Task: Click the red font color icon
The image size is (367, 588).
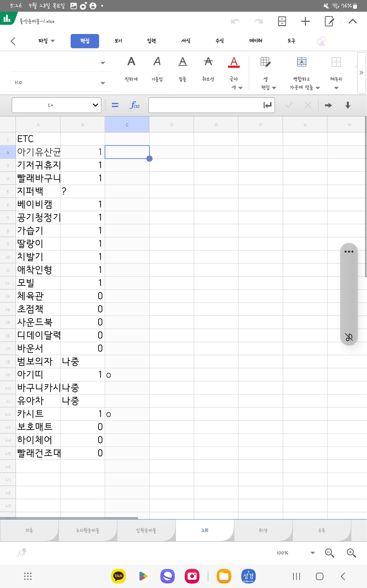Action: click(x=234, y=62)
